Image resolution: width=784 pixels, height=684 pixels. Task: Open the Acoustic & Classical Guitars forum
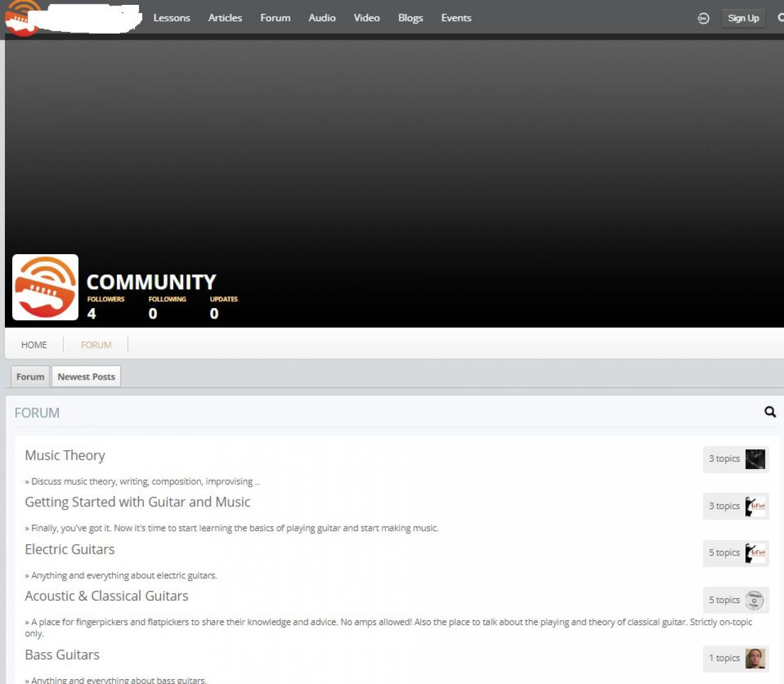107,596
